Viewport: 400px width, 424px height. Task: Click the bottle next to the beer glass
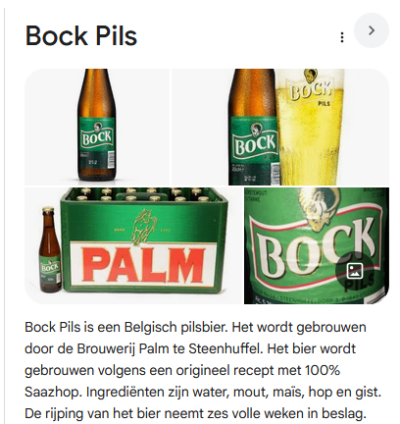click(253, 127)
